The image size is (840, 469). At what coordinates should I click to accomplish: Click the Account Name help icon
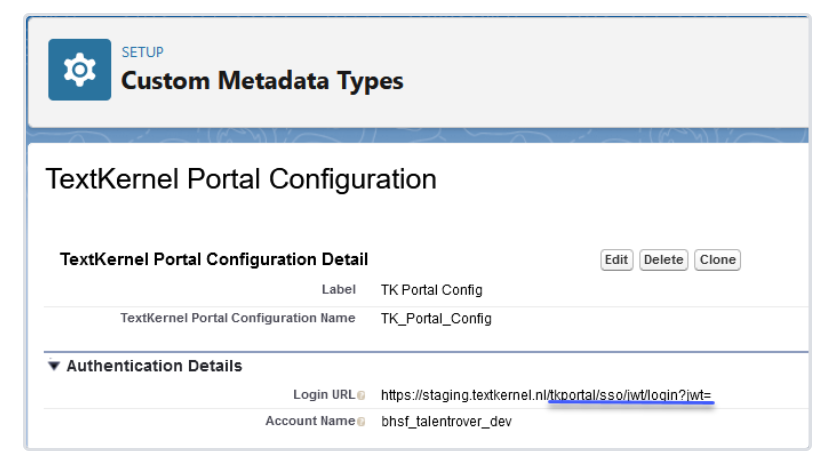(x=362, y=422)
